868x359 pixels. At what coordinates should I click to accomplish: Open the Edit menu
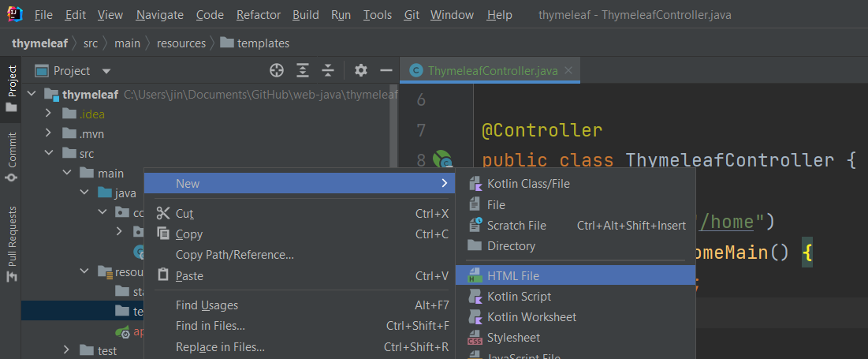(x=75, y=15)
